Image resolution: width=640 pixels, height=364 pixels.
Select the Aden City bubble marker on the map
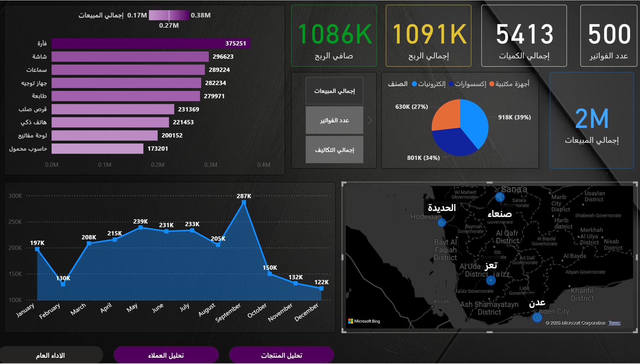click(537, 317)
